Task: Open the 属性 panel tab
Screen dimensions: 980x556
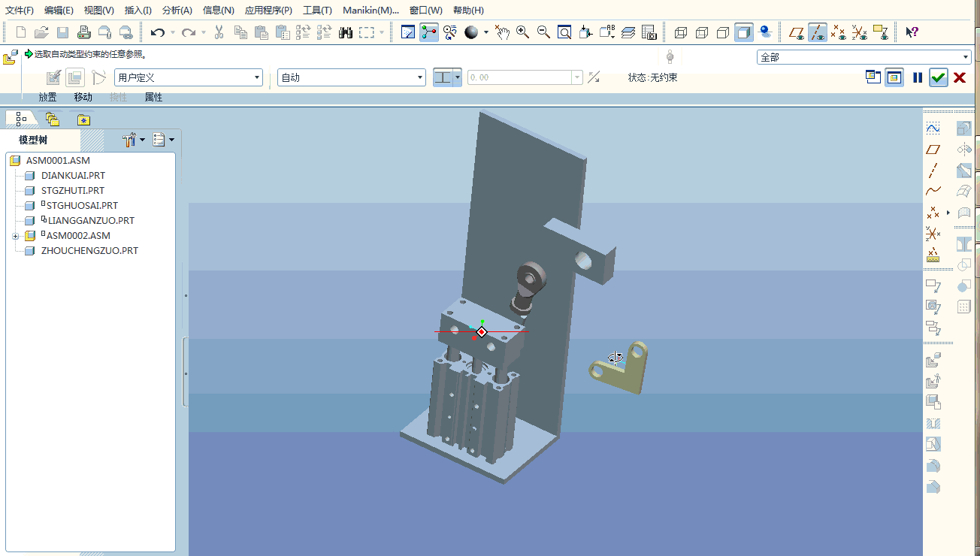Action: point(153,98)
